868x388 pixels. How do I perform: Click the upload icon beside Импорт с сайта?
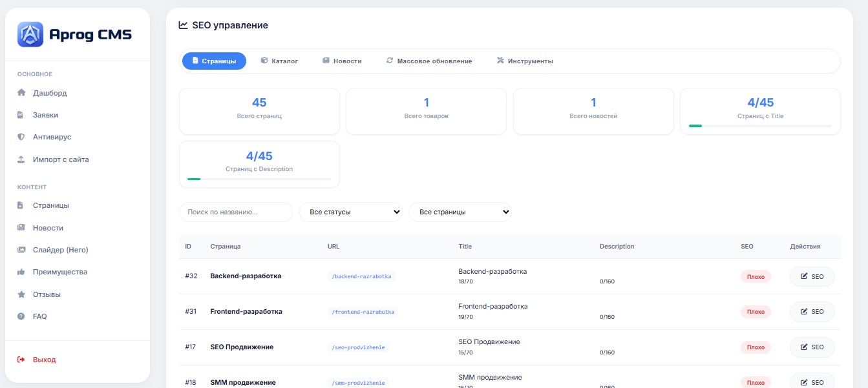[x=21, y=159]
